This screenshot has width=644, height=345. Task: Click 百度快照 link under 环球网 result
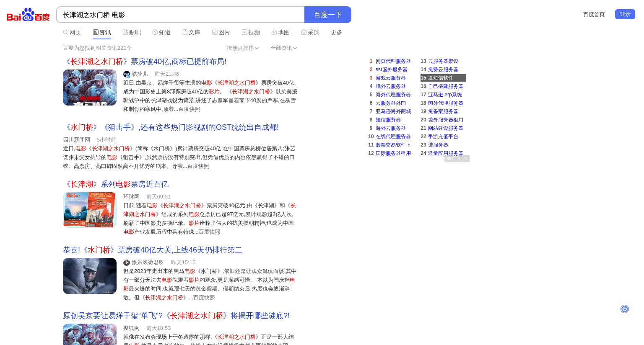click(x=210, y=232)
